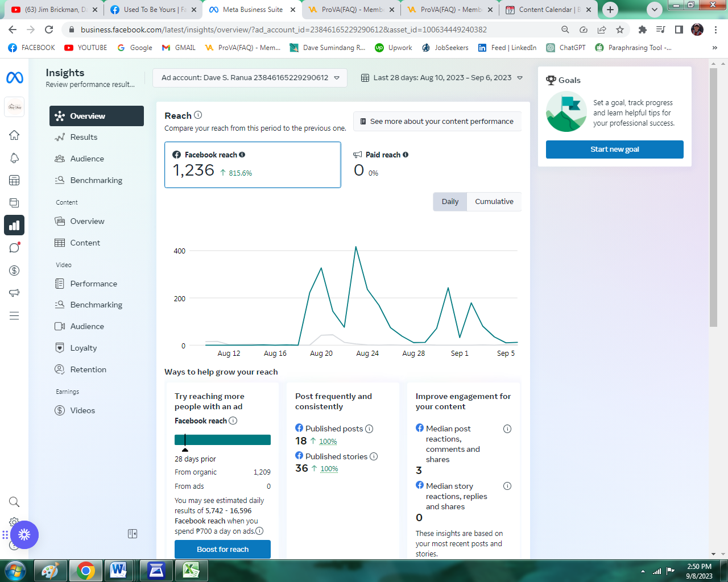Image resolution: width=728 pixels, height=582 pixels.
Task: Open the ChatGPT bookmark
Action: click(x=566, y=48)
